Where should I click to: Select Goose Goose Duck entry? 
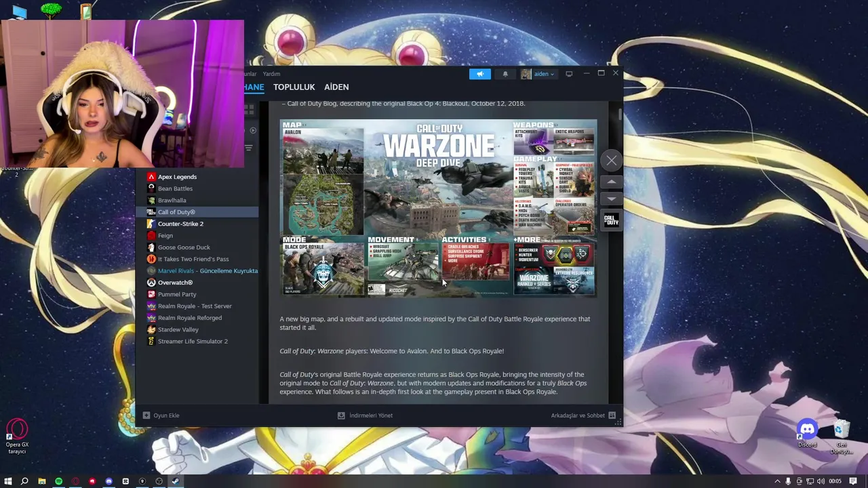tap(197, 247)
